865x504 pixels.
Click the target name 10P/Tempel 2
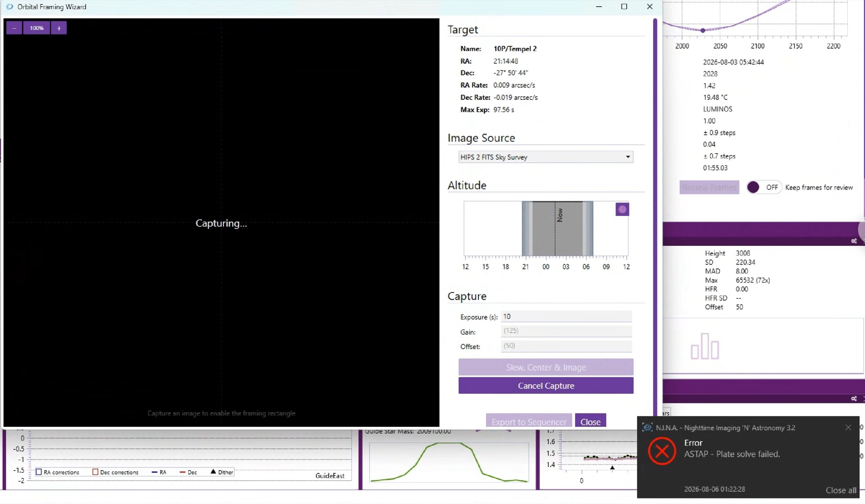click(x=515, y=49)
